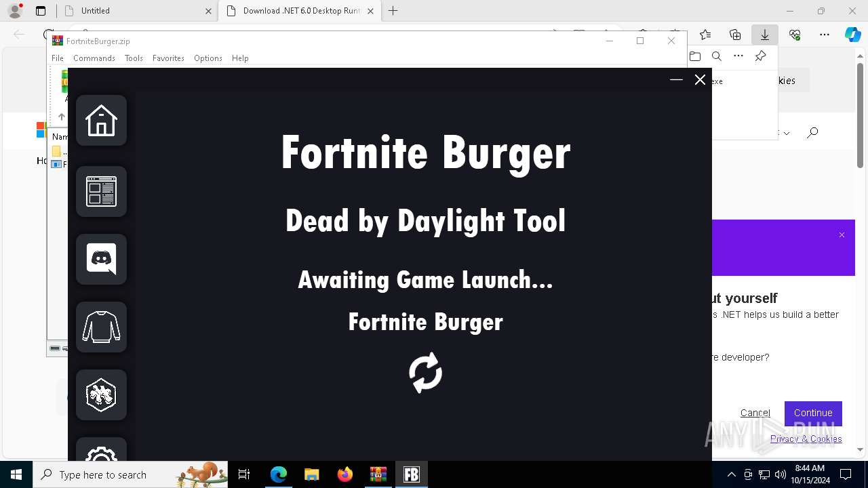Open Commands menu in WinRAR window
Viewport: 868px width, 488px height.
pos(94,58)
